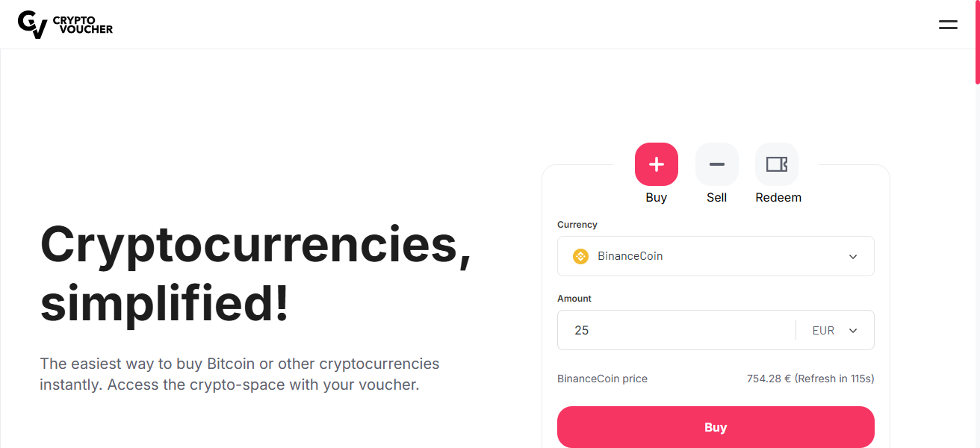Image resolution: width=980 pixels, height=448 pixels.
Task: Select the BinanceCoin price text
Action: tap(602, 379)
